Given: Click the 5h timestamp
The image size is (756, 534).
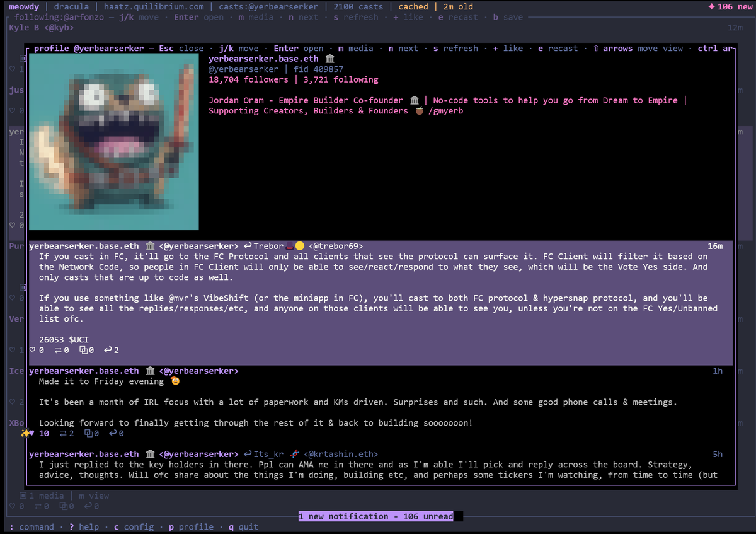Looking at the screenshot, I should pos(718,454).
